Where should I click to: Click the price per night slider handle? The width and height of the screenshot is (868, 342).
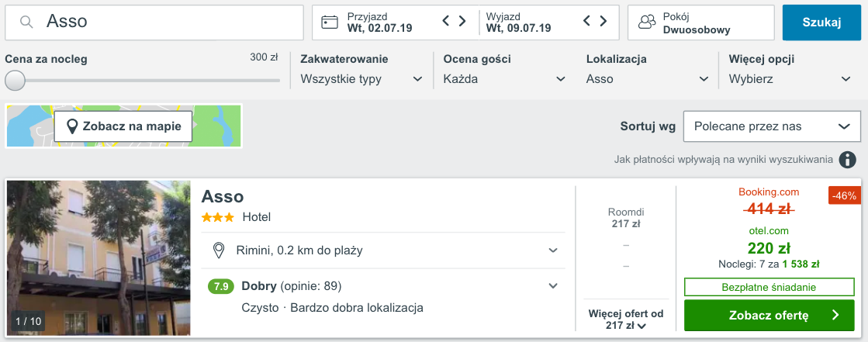[x=15, y=80]
